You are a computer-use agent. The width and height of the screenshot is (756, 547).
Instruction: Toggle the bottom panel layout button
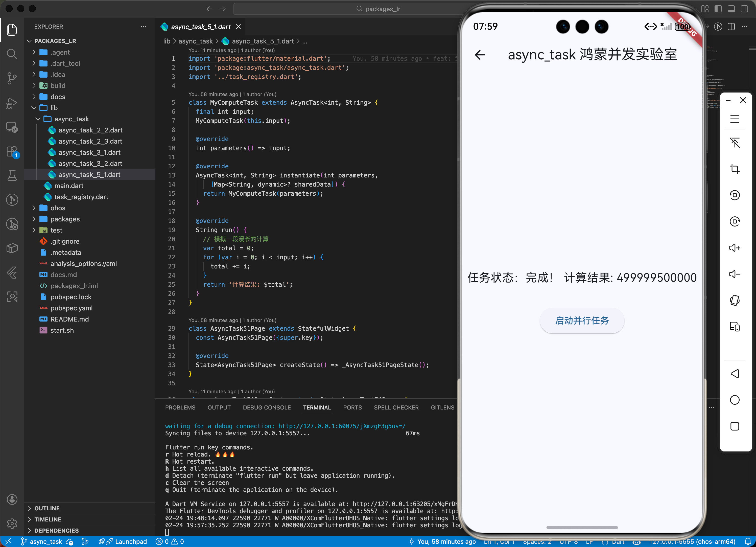point(731,9)
